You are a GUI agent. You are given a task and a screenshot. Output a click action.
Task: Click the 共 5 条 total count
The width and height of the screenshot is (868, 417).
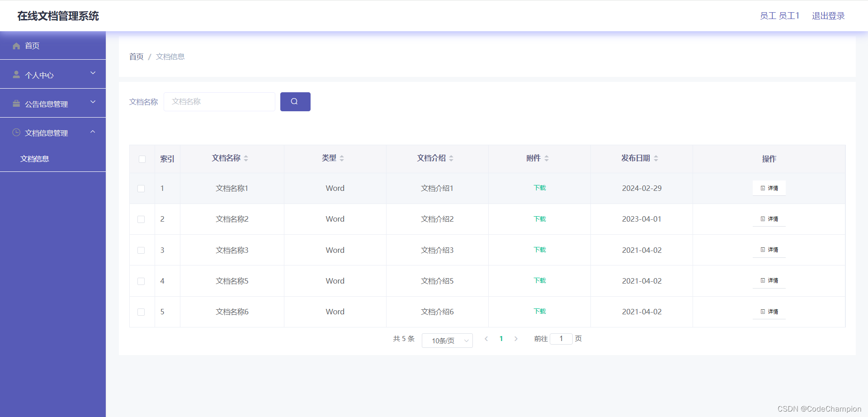point(404,339)
